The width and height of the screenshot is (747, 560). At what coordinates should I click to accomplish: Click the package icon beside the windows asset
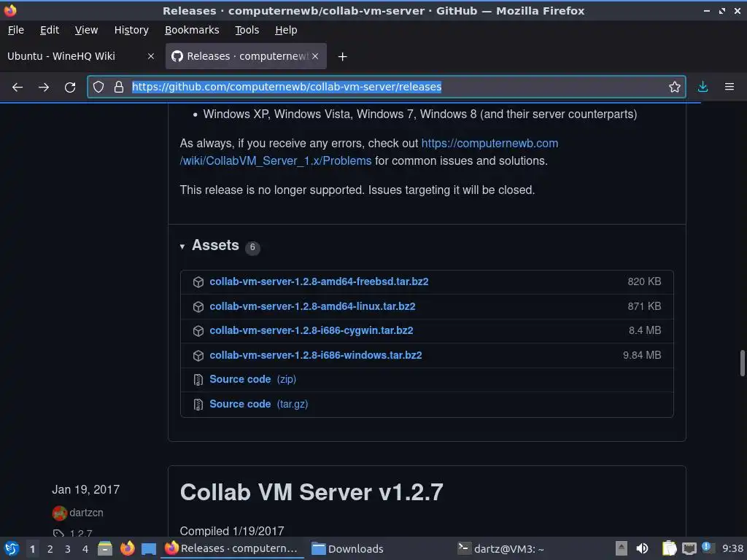point(198,355)
